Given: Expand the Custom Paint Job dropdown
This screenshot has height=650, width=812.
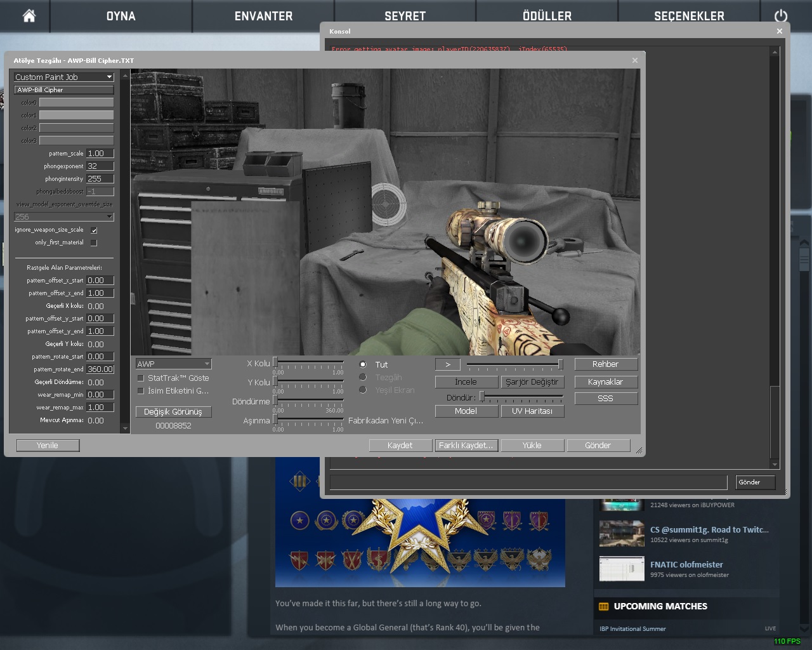Looking at the screenshot, I should click(63, 77).
